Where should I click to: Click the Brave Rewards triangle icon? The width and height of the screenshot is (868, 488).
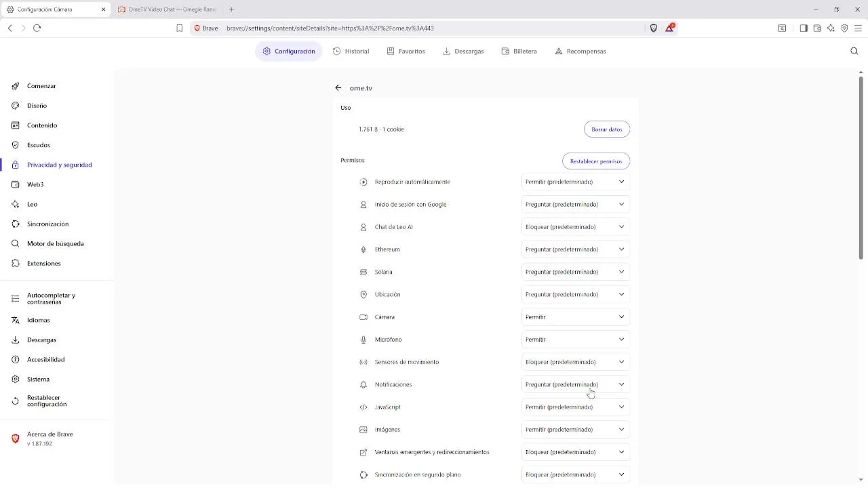point(670,28)
